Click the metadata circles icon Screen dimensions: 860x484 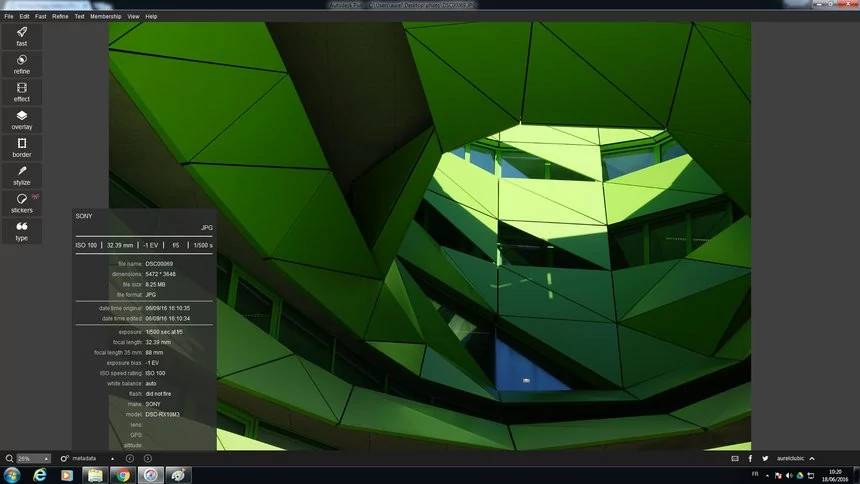pyautogui.click(x=64, y=458)
